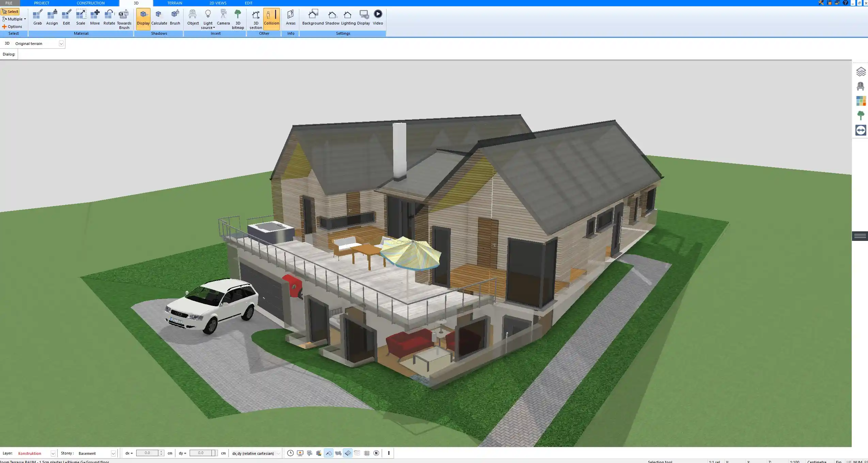
Task: Open the furniture chair catalog in sidebar
Action: [861, 86]
